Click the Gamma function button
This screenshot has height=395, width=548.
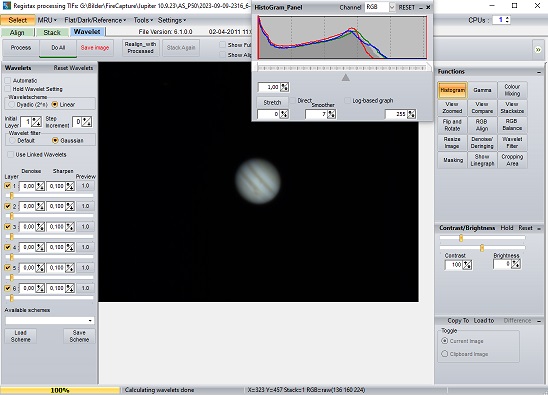(482, 90)
